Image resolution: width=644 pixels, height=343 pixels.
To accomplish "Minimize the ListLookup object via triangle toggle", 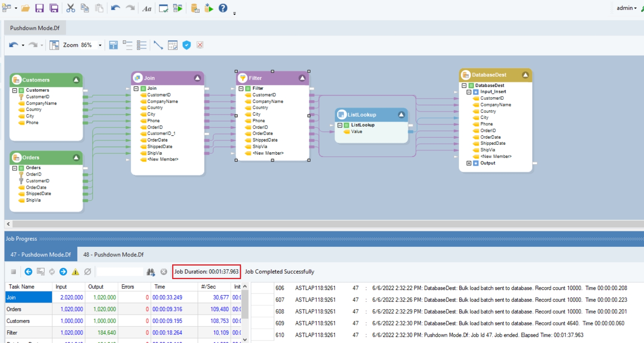I will click(x=401, y=115).
